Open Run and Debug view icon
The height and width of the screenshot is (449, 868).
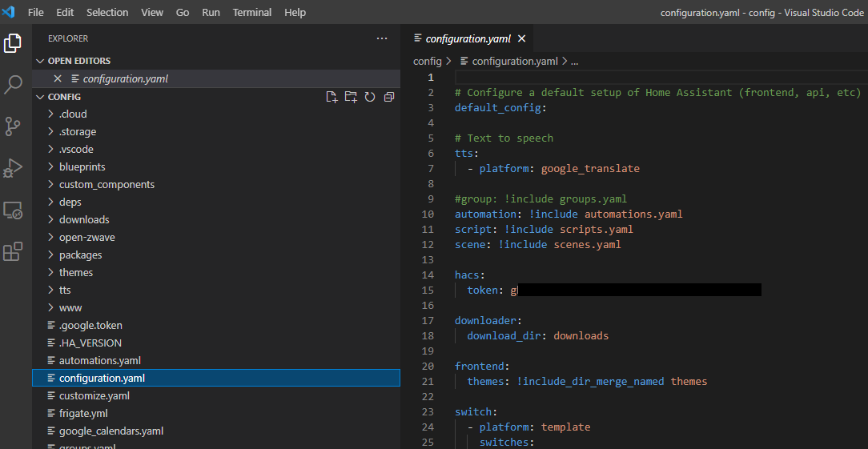13,168
